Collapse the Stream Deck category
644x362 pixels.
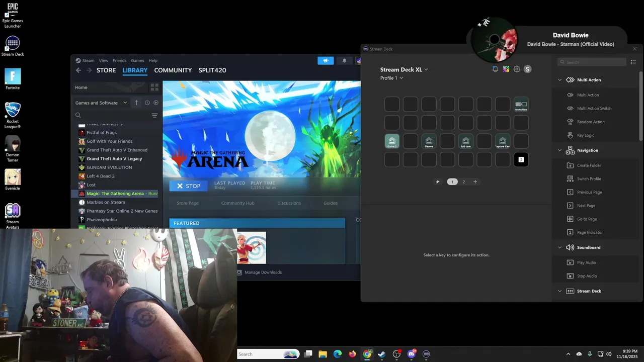[x=559, y=291]
